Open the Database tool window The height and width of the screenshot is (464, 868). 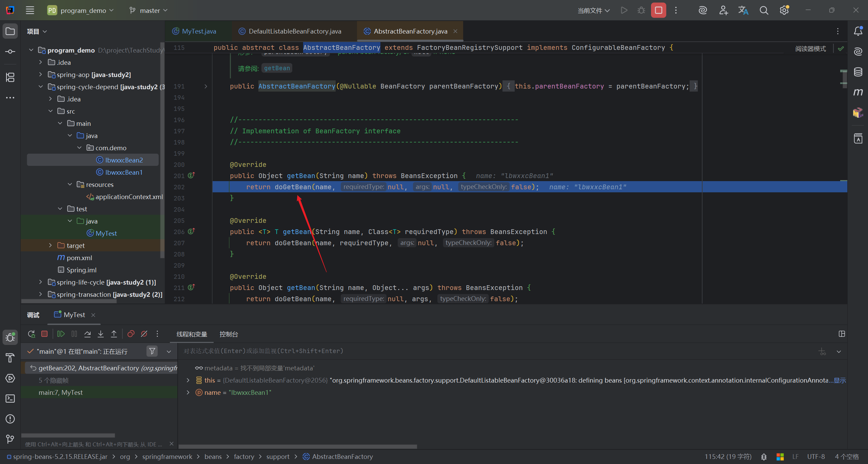click(x=858, y=72)
